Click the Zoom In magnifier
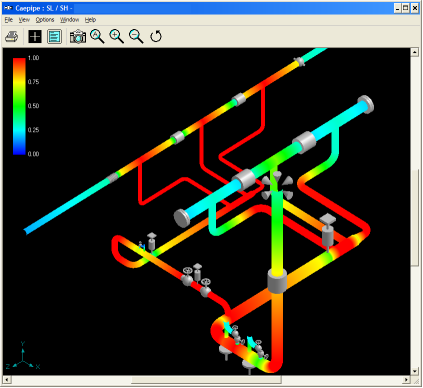 (x=117, y=36)
